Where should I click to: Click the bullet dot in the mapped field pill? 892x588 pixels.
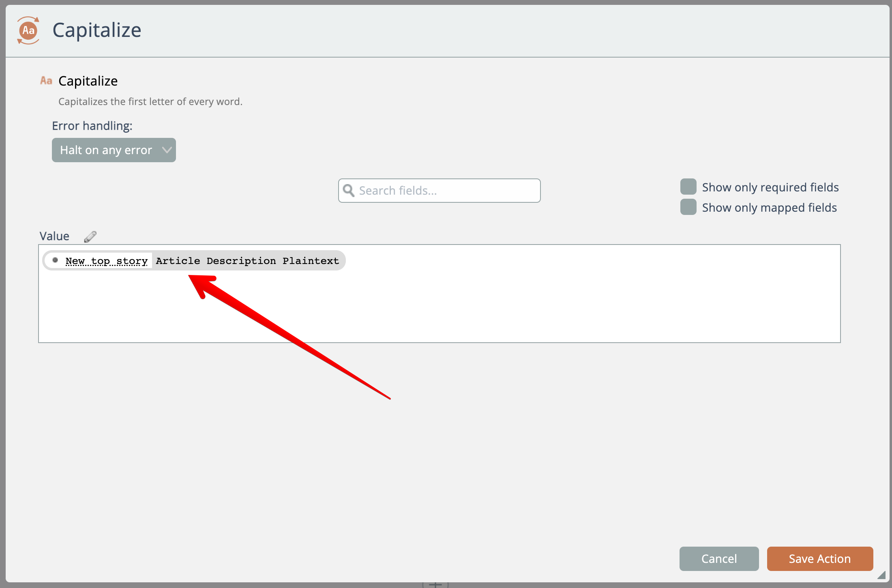(x=55, y=260)
